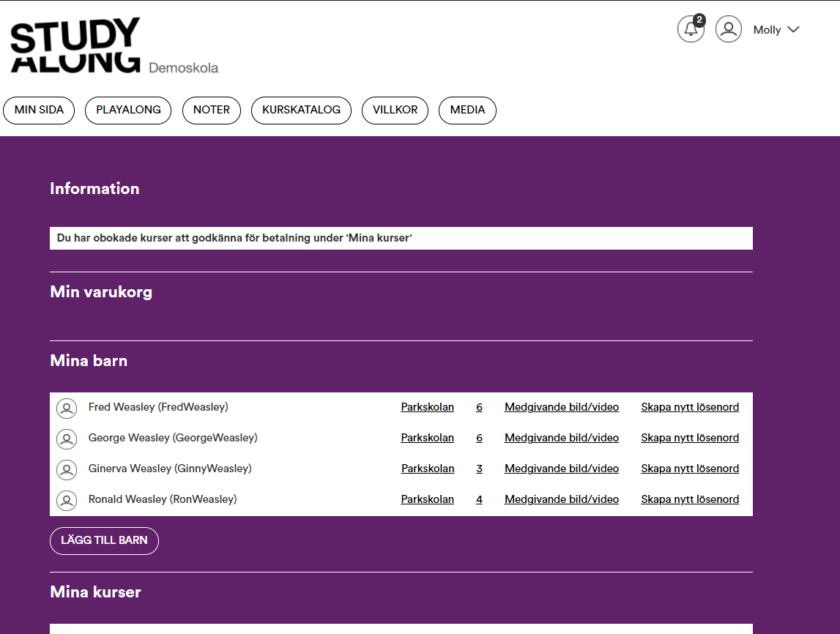
Task: Open the VILLKOR page
Action: 395,111
